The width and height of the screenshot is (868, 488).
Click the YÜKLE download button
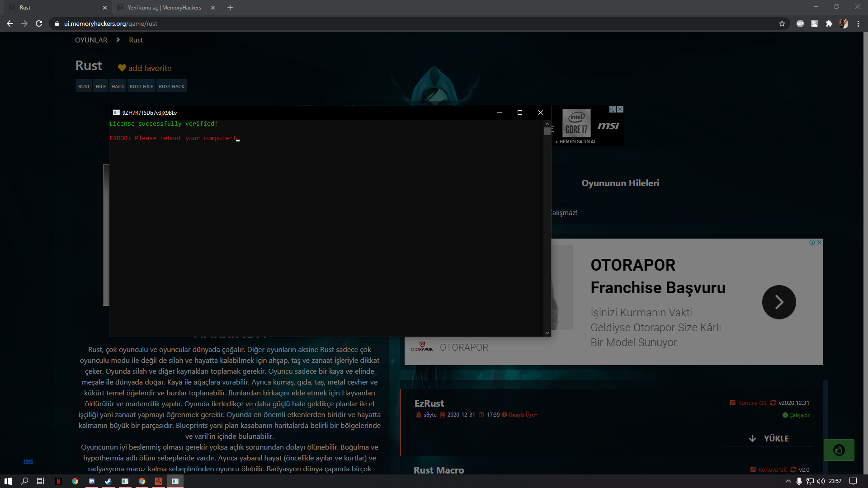(769, 438)
